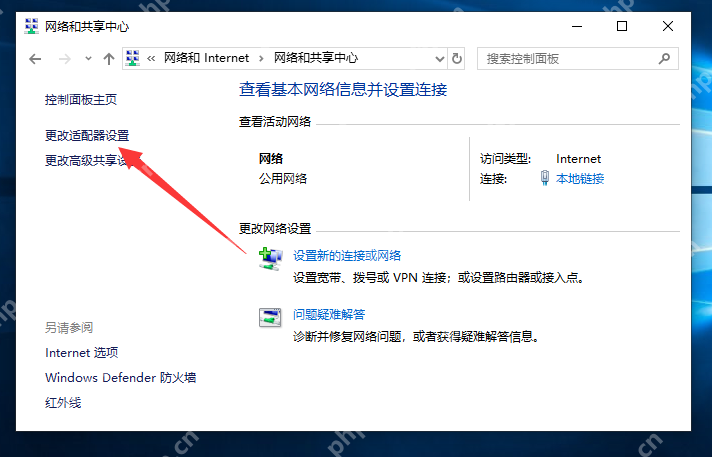This screenshot has height=457, width=712.
Task: Click the new connection setup icon
Action: [270, 259]
